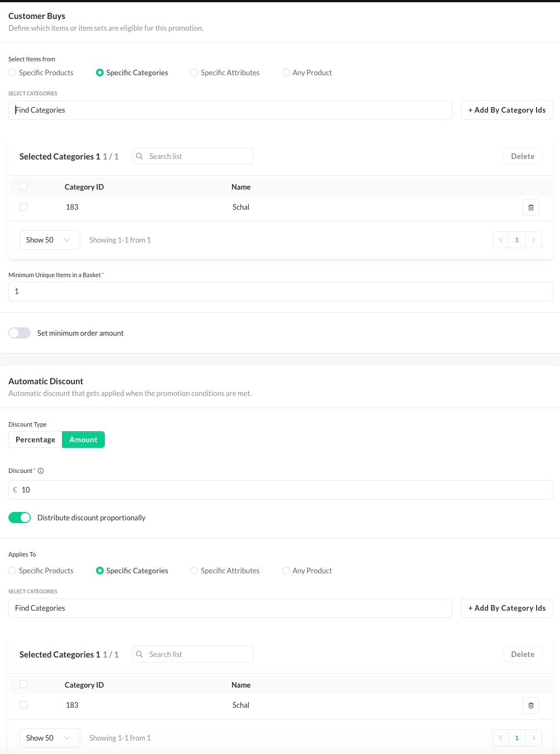The width and height of the screenshot is (560, 754).
Task: Click previous page arrow in Applies To table
Action: click(x=500, y=738)
